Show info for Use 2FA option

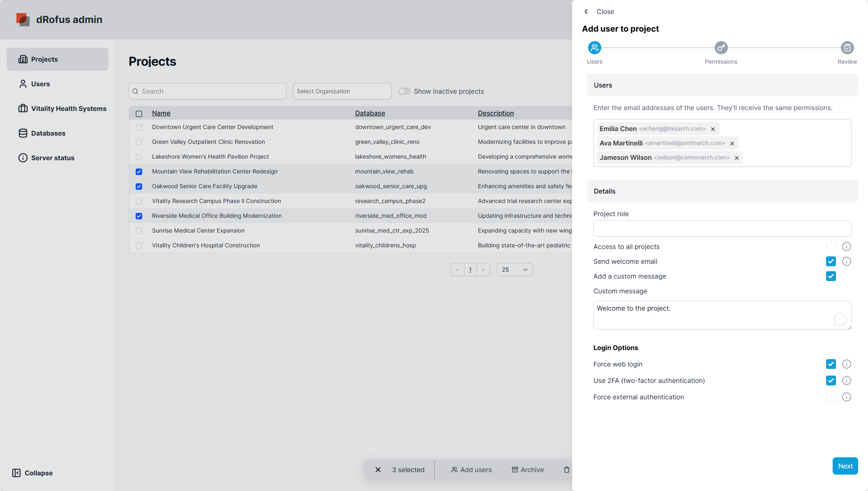847,380
